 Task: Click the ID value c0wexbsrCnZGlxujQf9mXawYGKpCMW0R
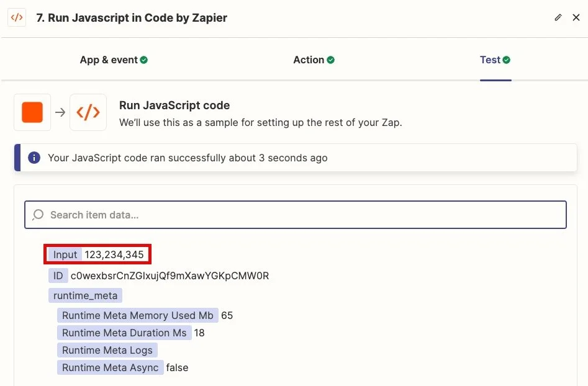(170, 276)
